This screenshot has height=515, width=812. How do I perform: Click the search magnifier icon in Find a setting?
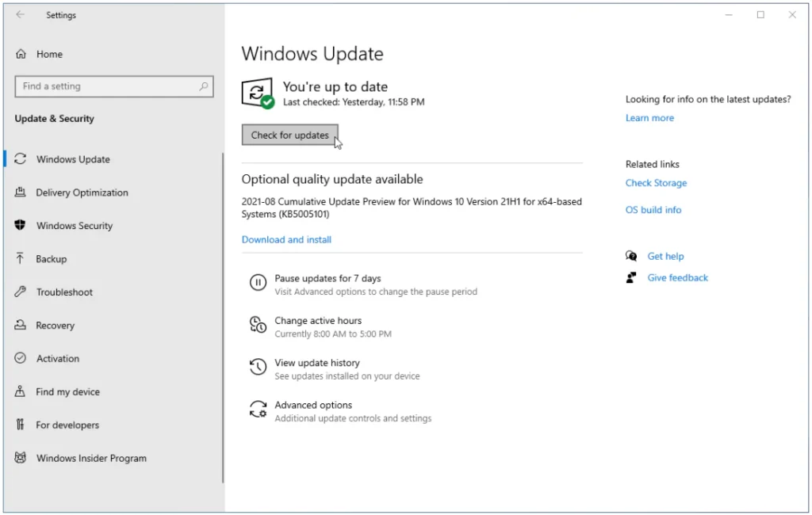(x=204, y=86)
